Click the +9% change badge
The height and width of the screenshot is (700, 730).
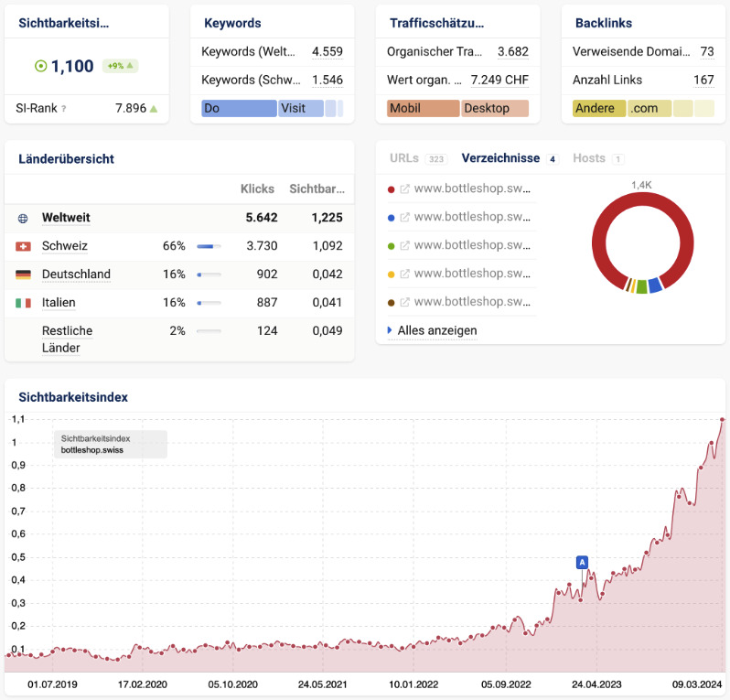point(120,66)
